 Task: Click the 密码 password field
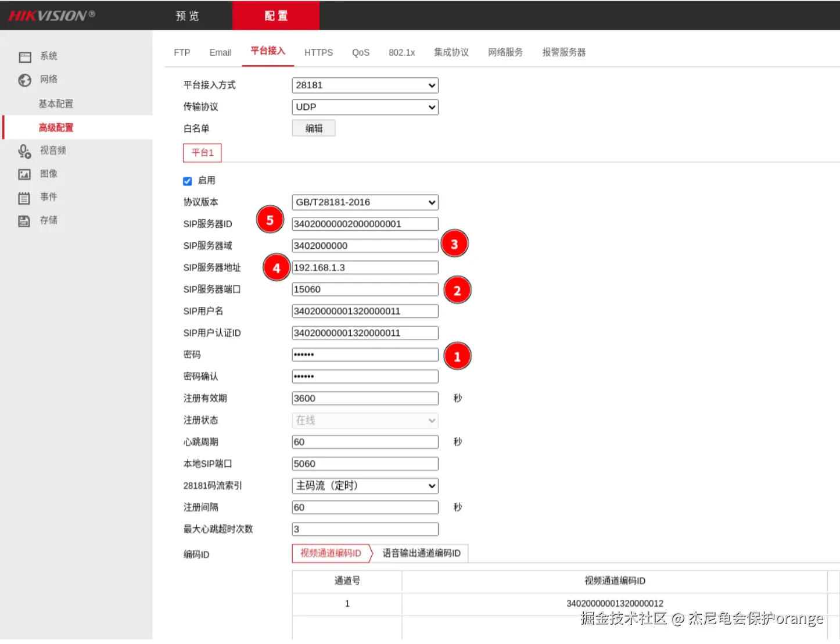click(x=365, y=355)
